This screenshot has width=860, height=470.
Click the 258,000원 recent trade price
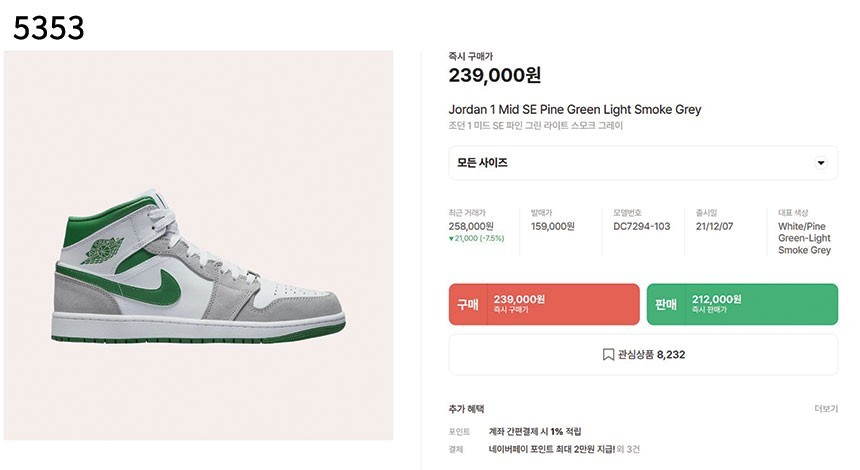(x=470, y=227)
